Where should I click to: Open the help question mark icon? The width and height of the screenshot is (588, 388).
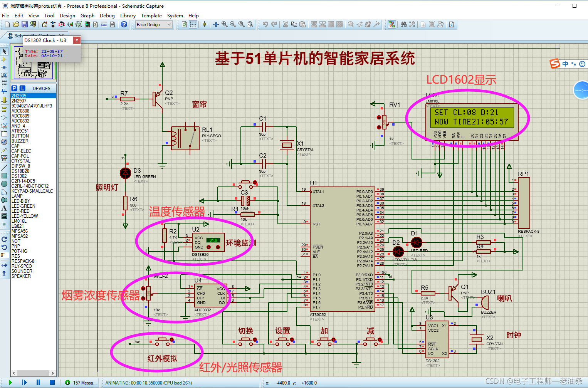coord(124,24)
